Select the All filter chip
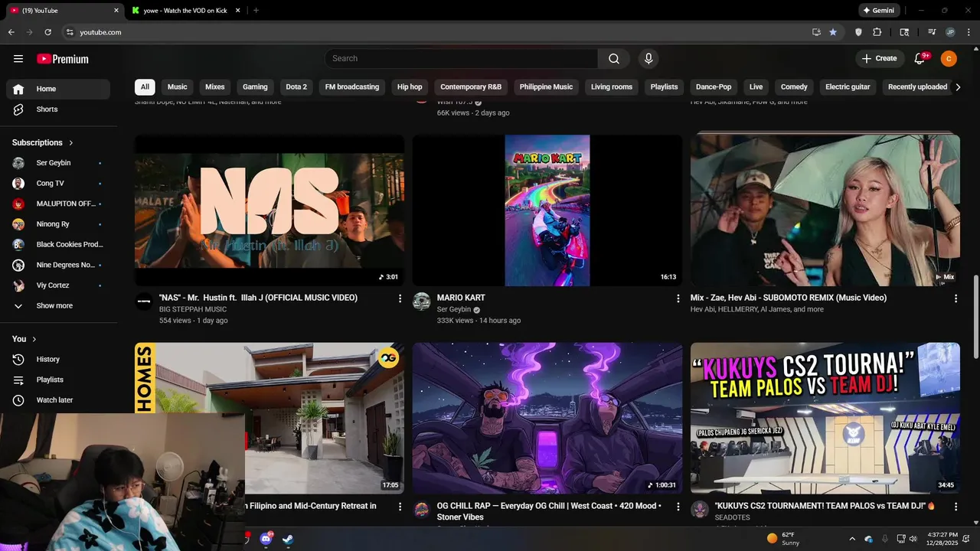This screenshot has height=551, width=980. 145,87
